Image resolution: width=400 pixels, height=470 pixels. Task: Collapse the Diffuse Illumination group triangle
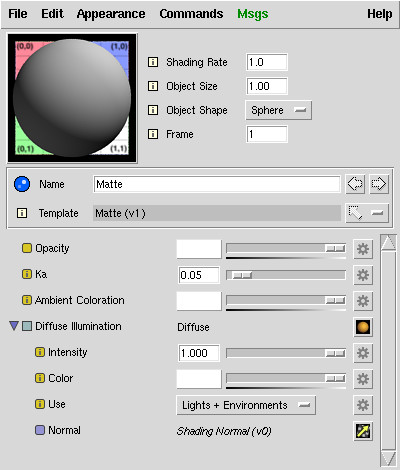[x=14, y=326]
